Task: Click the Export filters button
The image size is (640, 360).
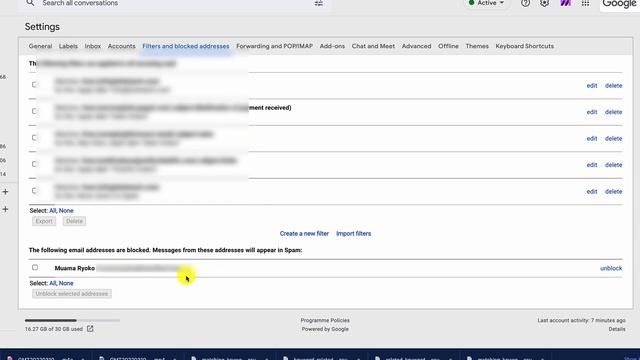Action: 44,221
